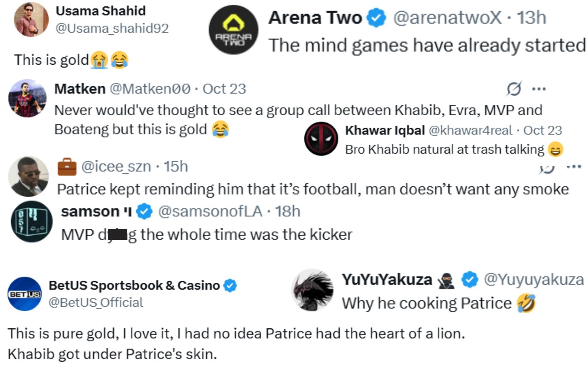Click Khawar Iqbal's Deadpool avatar
Viewport: 588px width, 368px height.
pyautogui.click(x=321, y=139)
